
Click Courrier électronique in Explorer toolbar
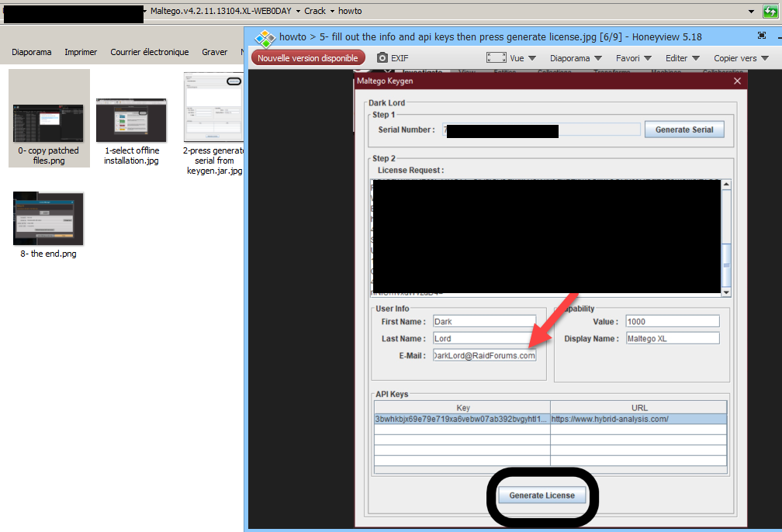point(150,52)
